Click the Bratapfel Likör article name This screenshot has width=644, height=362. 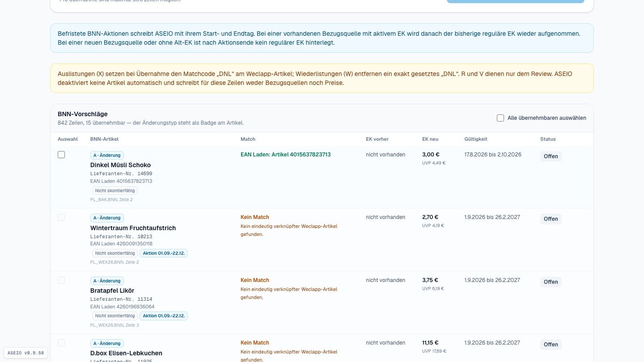tap(112, 290)
